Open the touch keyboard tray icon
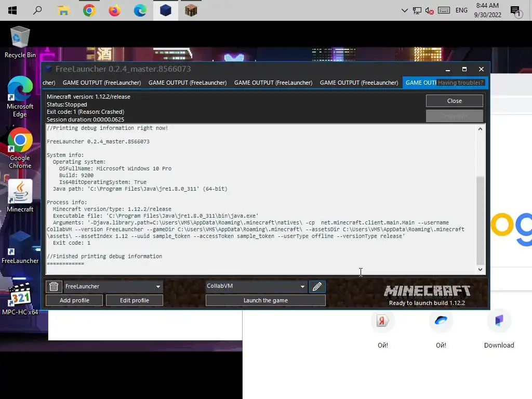 click(444, 10)
